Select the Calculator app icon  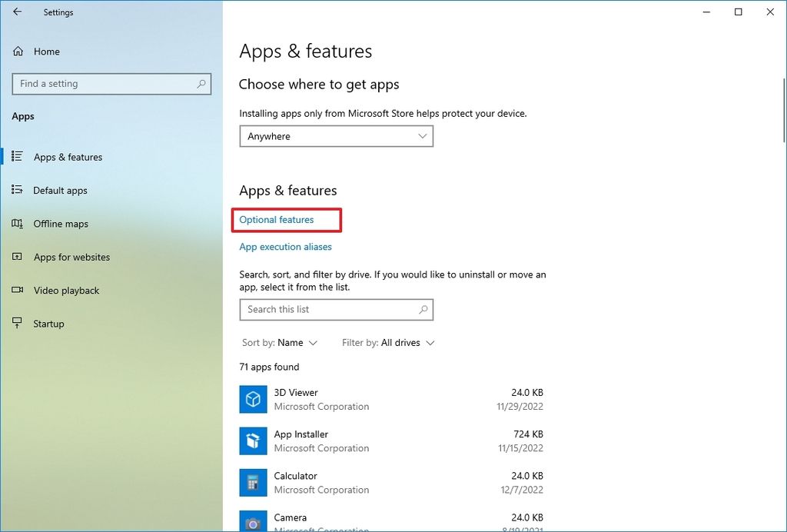[253, 482]
